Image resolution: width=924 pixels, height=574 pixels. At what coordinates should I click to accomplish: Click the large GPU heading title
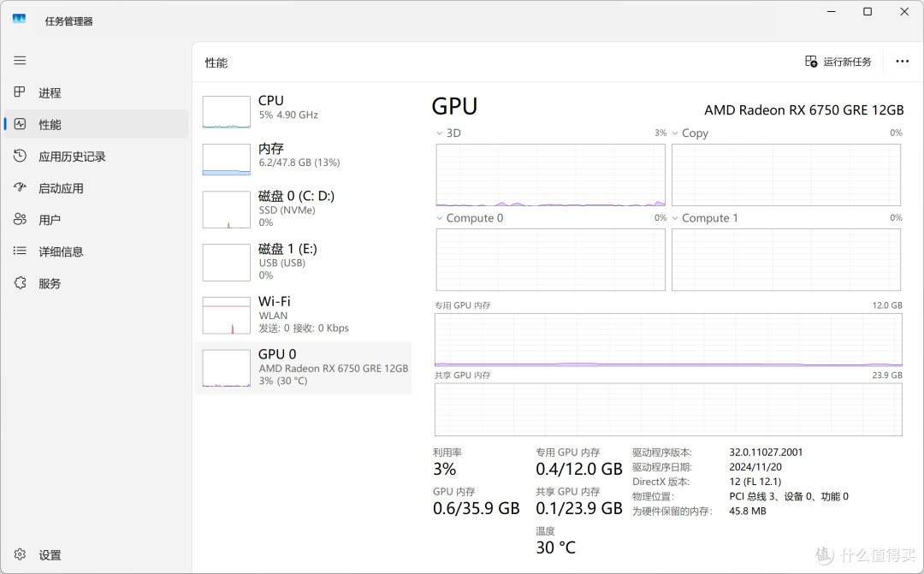point(454,107)
